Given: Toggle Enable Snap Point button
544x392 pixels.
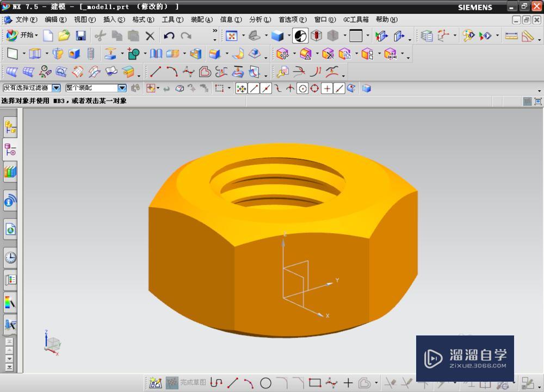Looking at the screenshot, I should (x=241, y=89).
